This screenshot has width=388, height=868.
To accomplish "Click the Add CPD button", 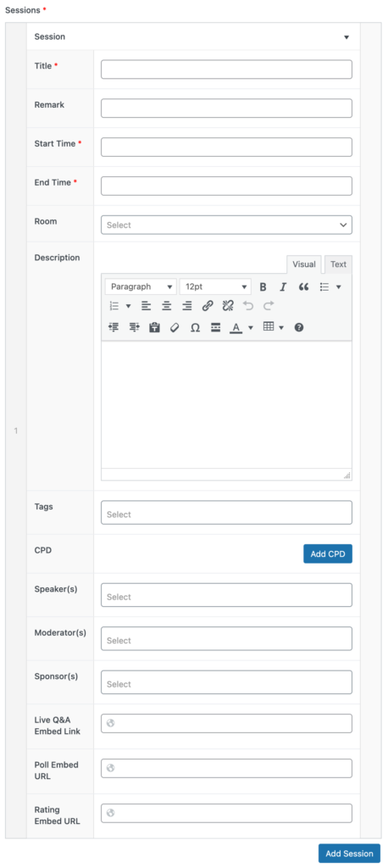I will point(328,554).
